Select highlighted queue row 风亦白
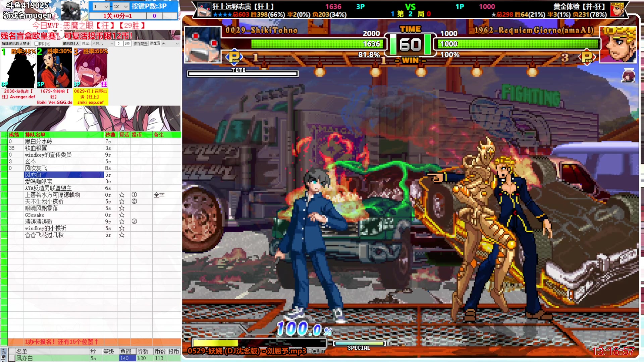 pyautogui.click(x=64, y=175)
